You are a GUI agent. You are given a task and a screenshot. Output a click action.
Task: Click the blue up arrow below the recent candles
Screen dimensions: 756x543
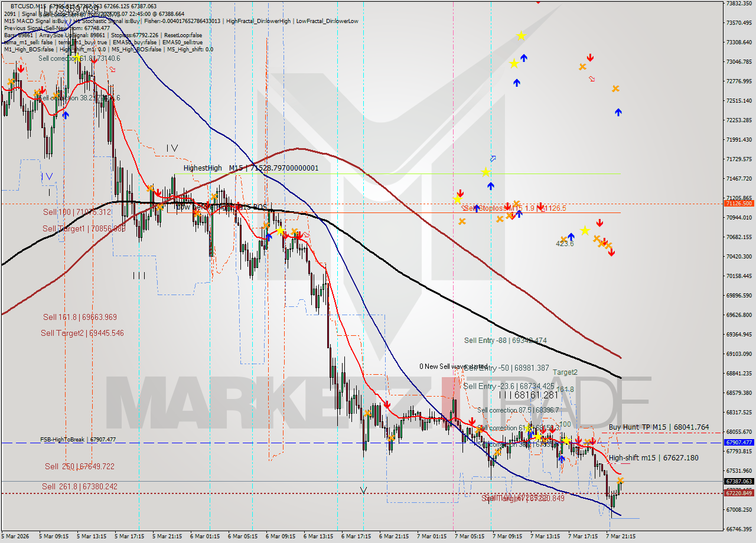coord(562,459)
